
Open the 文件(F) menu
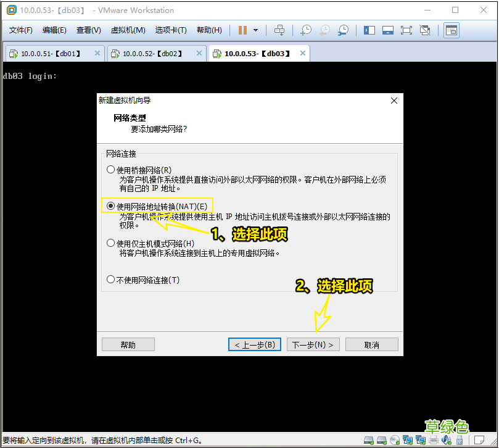tap(21, 30)
